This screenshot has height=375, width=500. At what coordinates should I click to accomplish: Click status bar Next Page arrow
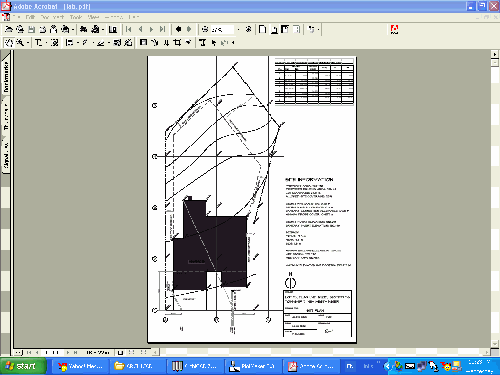(x=68, y=352)
